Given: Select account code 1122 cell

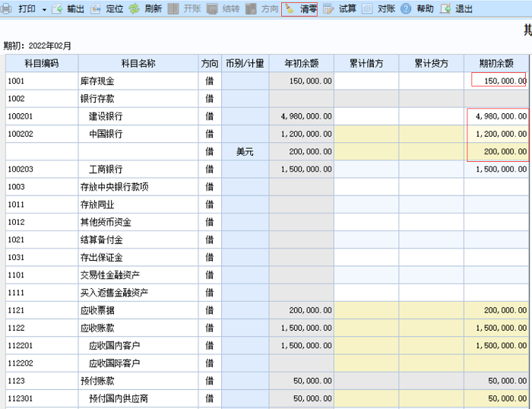Looking at the screenshot, I should (x=42, y=328).
